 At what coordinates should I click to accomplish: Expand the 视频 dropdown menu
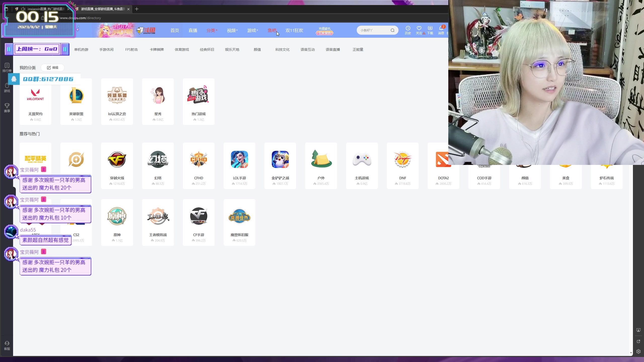click(x=232, y=30)
